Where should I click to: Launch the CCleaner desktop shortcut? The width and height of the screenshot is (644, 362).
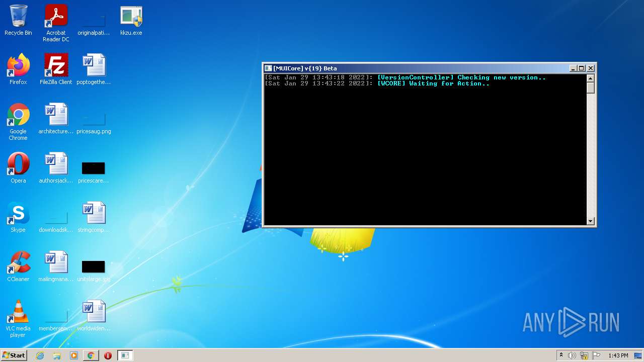(18, 267)
